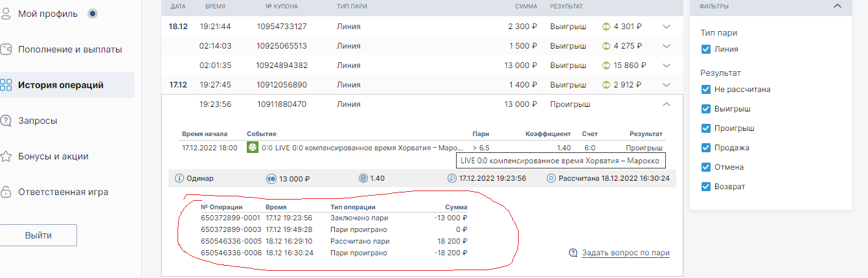The image size is (868, 278).
Task: Open the Запросы menu section
Action: [x=38, y=121]
